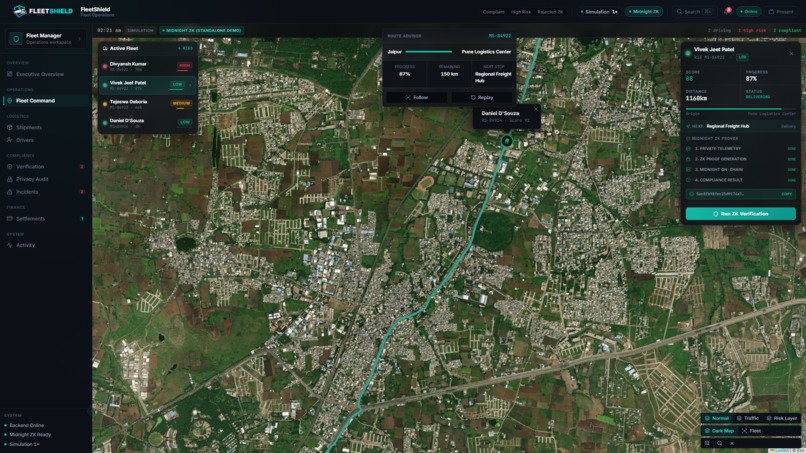Viewport: 806px width, 453px height.
Task: Click the reset view X icon in map controls
Action: [732, 443]
